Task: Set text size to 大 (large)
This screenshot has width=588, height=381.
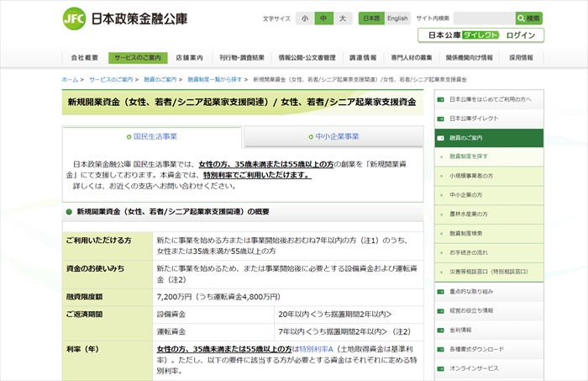Action: tap(343, 19)
